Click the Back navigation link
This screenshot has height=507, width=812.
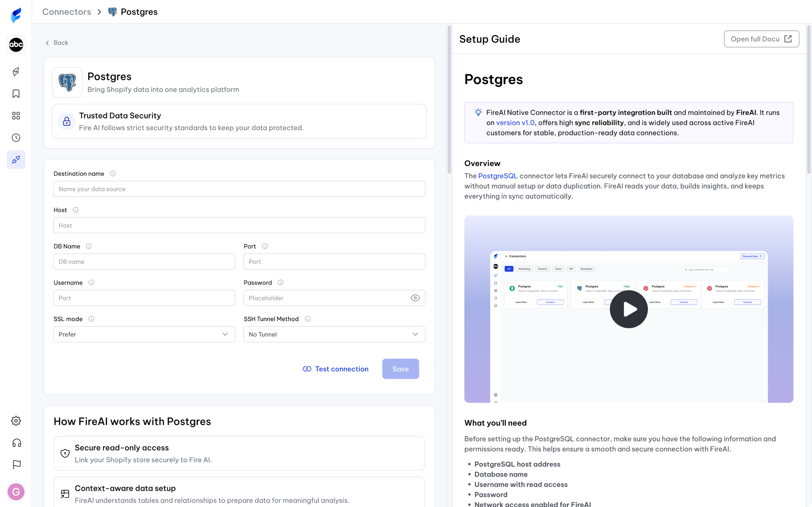(x=57, y=42)
